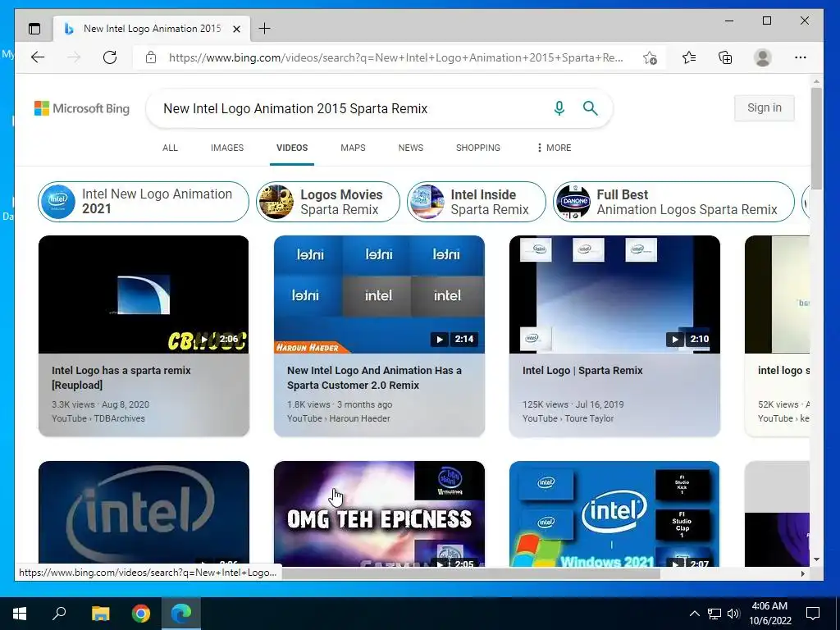
Task: Launch Google Chrome from the taskbar
Action: (141, 614)
